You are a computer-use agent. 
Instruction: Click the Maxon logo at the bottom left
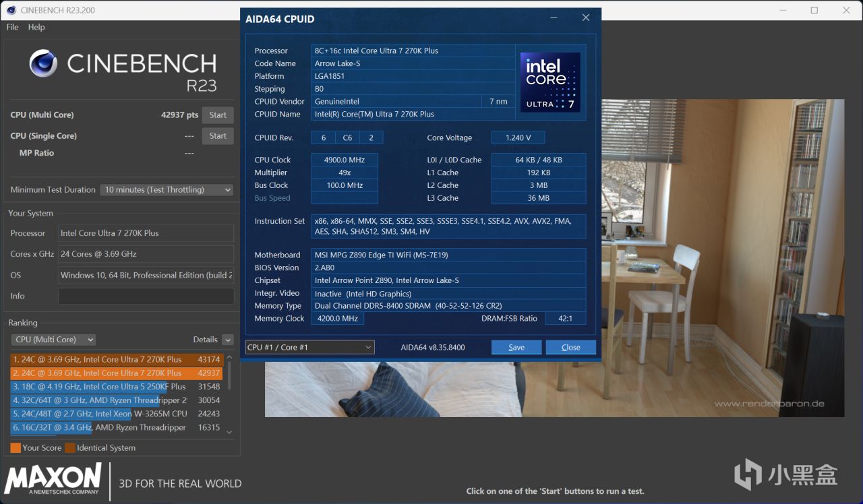point(53,479)
